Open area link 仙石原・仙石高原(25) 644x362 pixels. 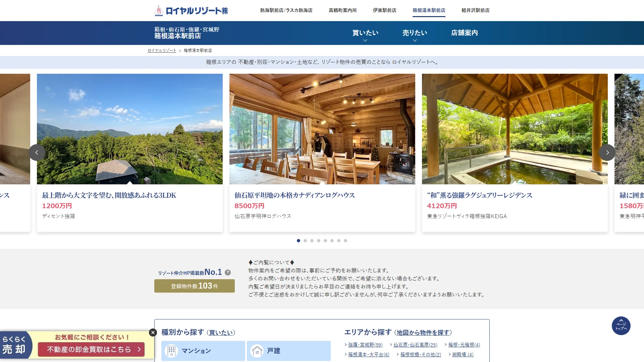(x=416, y=345)
